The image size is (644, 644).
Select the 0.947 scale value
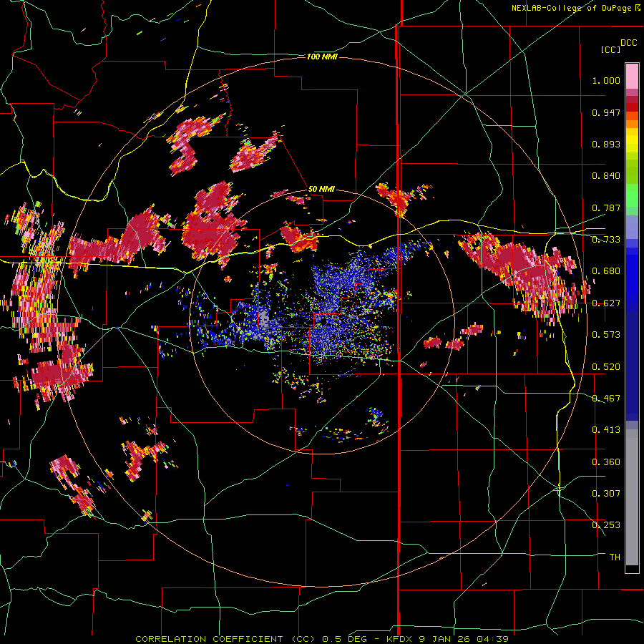click(x=606, y=112)
